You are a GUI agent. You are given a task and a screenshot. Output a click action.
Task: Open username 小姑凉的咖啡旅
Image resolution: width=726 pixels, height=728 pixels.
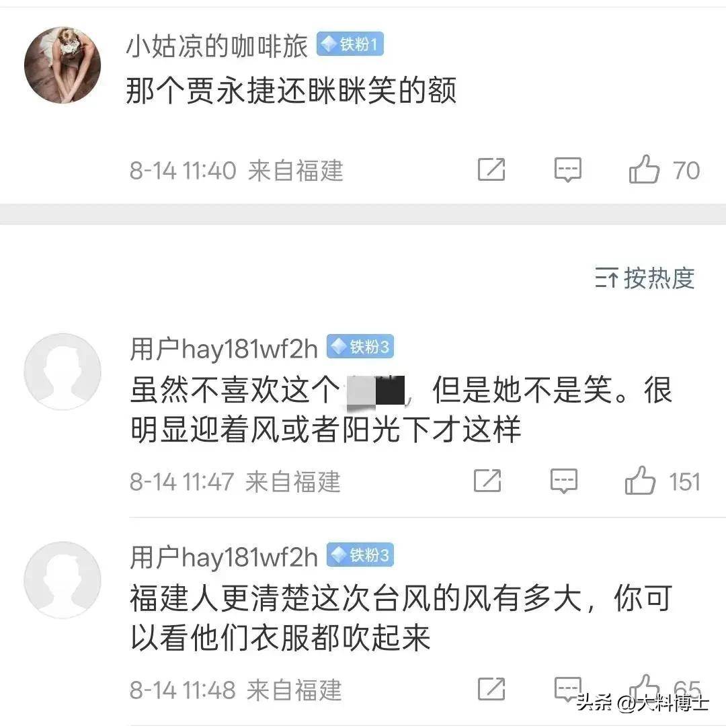[216, 46]
